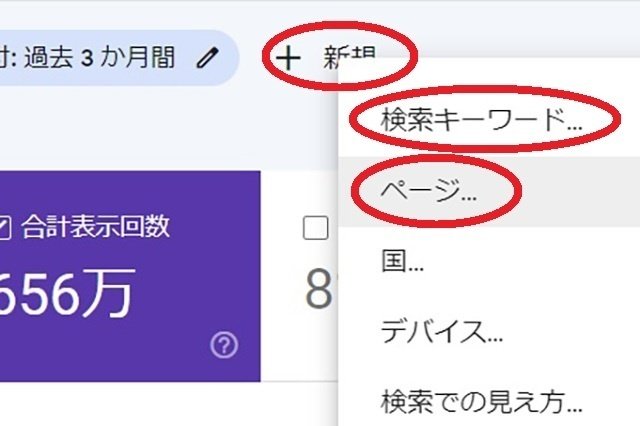
Task: Click the pencil edit icon on date filter
Action: click(208, 57)
